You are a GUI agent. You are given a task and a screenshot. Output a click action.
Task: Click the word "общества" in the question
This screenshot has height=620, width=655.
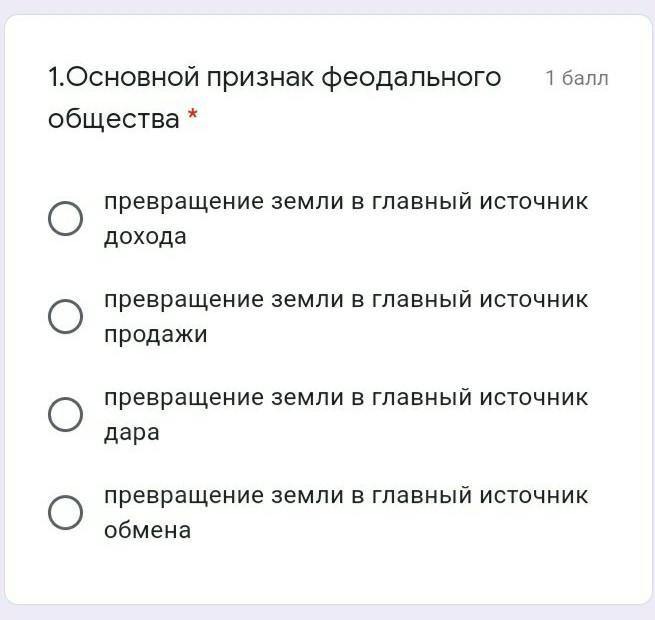click(x=114, y=119)
